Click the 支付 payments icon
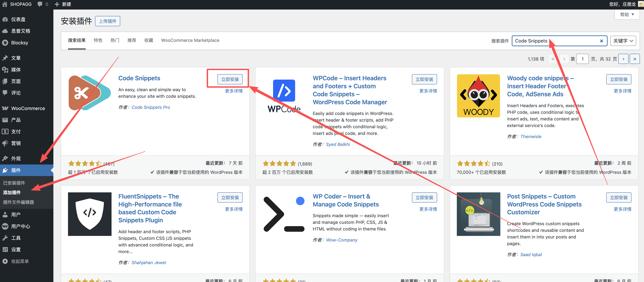Viewport: 644px width, 282px height. [5, 131]
